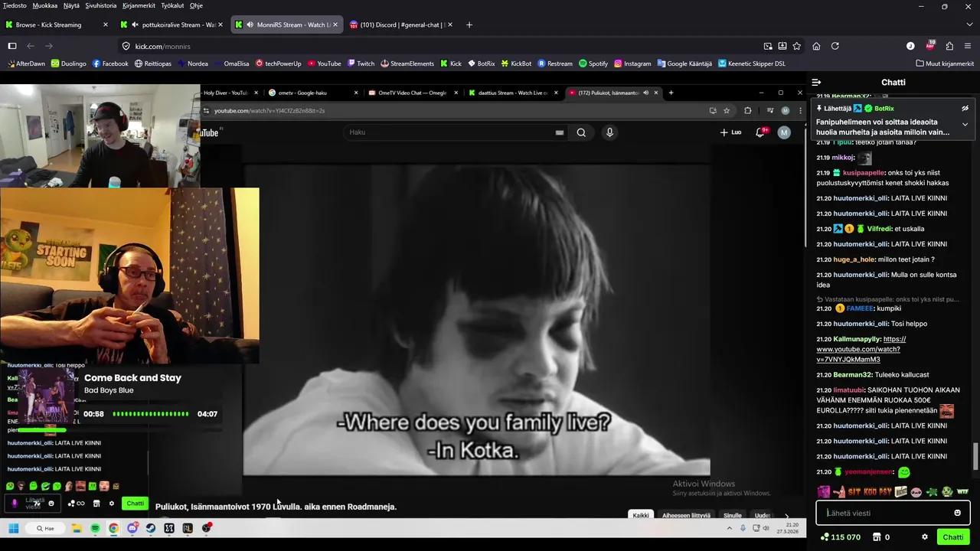This screenshot has height=551, width=980.
Task: Open Spotify from taskbar
Action: 95,528
